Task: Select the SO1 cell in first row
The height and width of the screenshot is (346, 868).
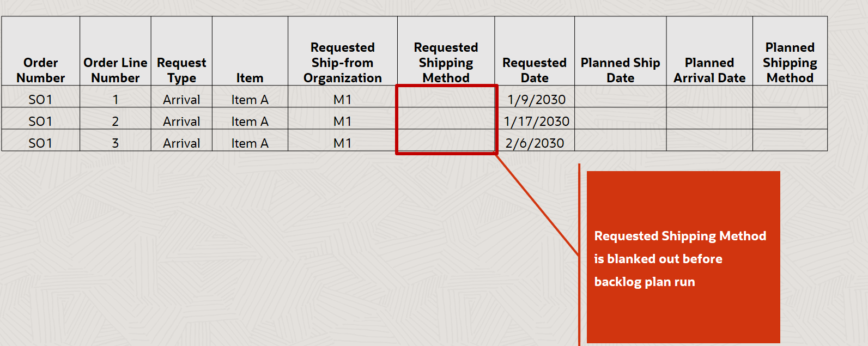Action: tap(40, 99)
